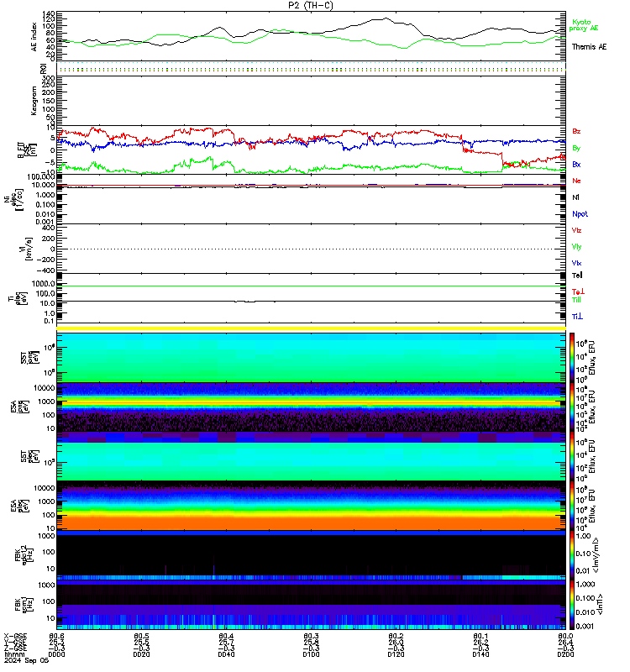The height and width of the screenshot is (672, 630).
Task: Click the 300 tick on Keogram axis
Action: click(x=49, y=78)
